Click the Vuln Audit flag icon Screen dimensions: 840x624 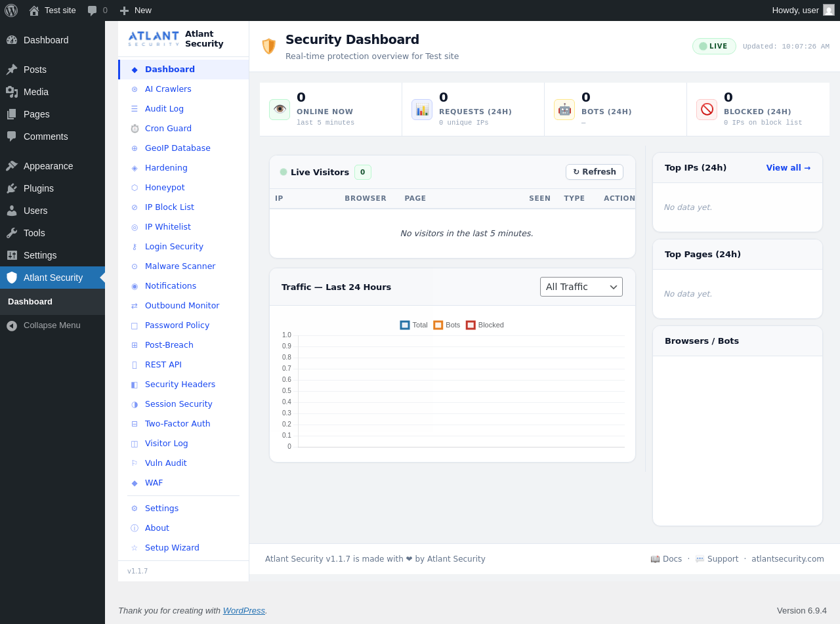pyautogui.click(x=135, y=463)
